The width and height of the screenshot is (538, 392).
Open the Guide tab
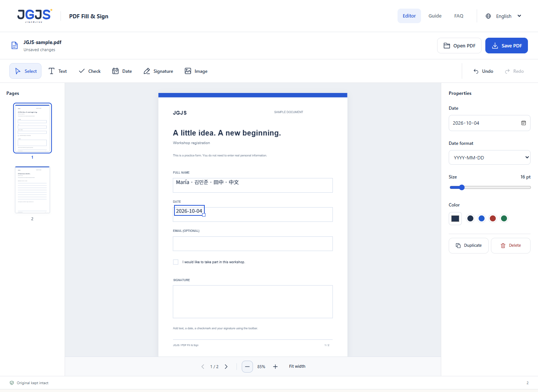pyautogui.click(x=435, y=16)
